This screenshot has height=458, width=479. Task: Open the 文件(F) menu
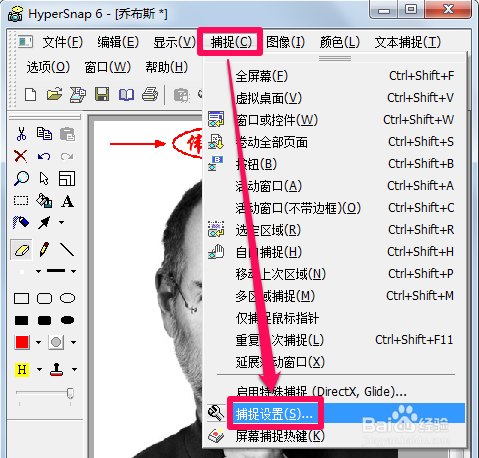[63, 42]
